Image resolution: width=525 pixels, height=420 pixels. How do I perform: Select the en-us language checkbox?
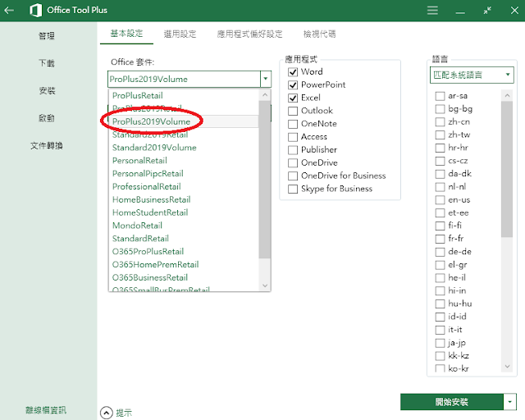[x=440, y=200]
